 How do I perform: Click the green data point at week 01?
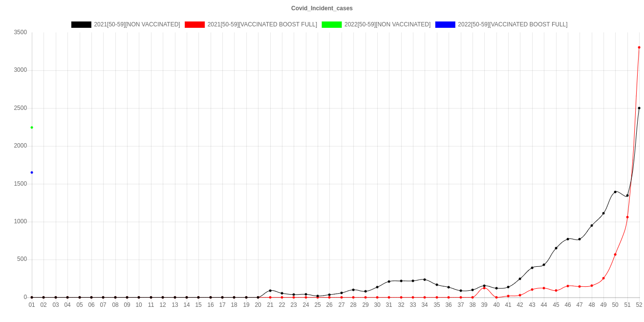(x=32, y=128)
